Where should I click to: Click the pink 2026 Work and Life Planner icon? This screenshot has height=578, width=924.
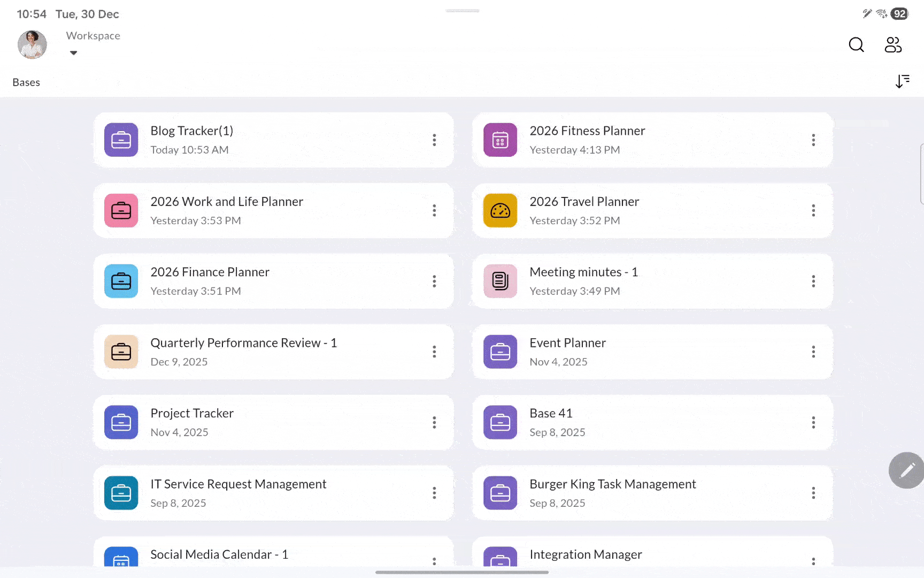tap(121, 211)
